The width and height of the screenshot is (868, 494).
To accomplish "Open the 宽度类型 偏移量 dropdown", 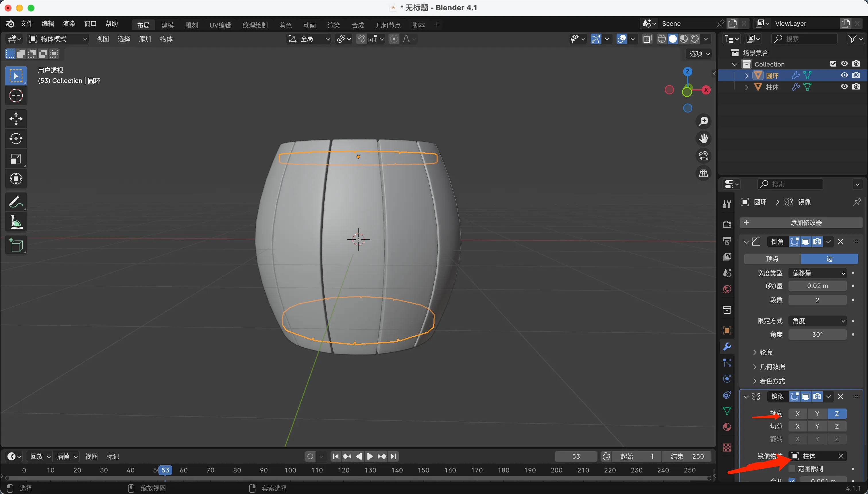I will [817, 273].
